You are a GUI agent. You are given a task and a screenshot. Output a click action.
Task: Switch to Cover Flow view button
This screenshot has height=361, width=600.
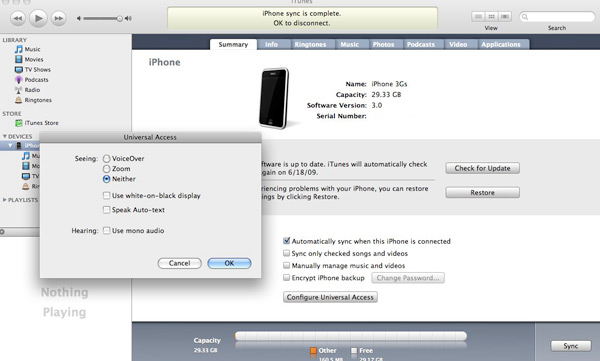[505, 16]
